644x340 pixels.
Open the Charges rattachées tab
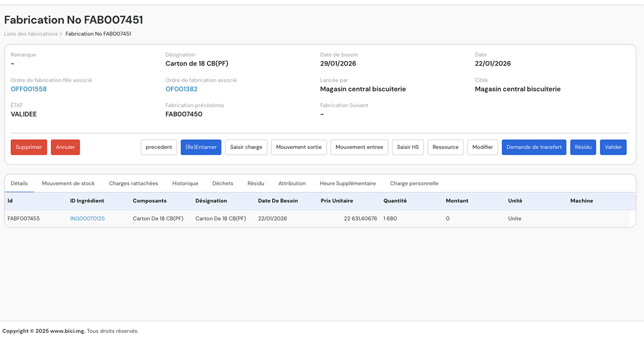point(134,183)
